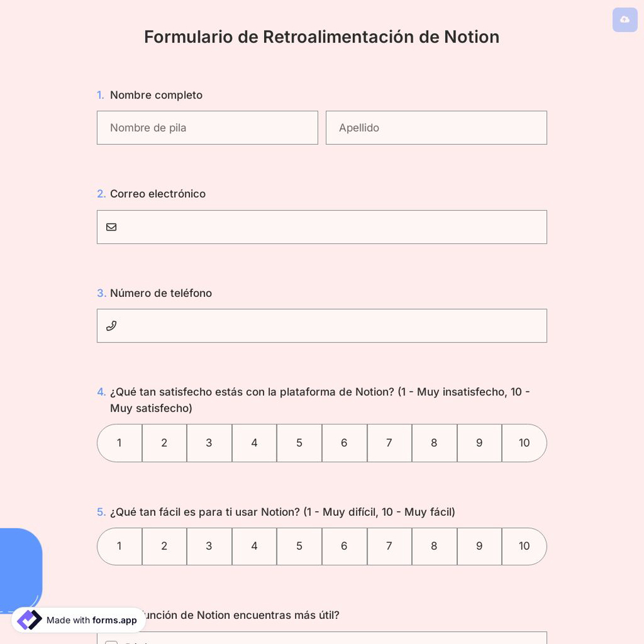644x644 pixels.
Task: Click the envelope icon in the email field
Action: [x=111, y=227]
